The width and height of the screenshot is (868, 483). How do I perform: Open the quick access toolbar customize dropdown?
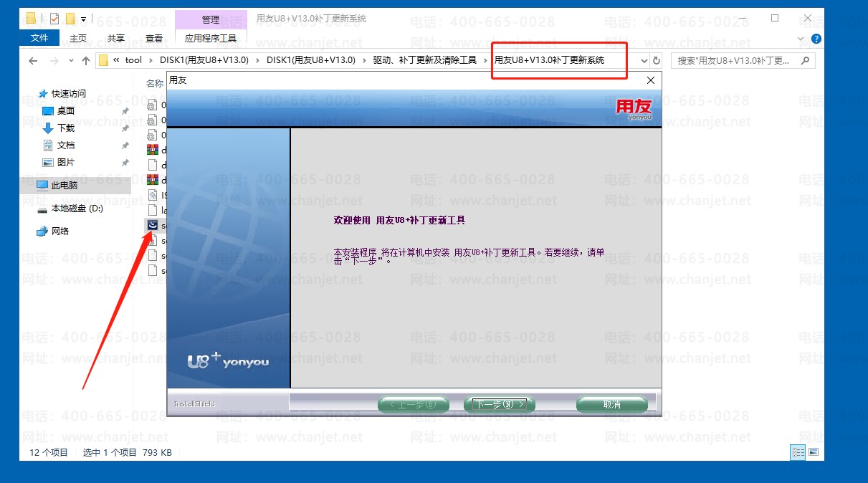pos(83,19)
